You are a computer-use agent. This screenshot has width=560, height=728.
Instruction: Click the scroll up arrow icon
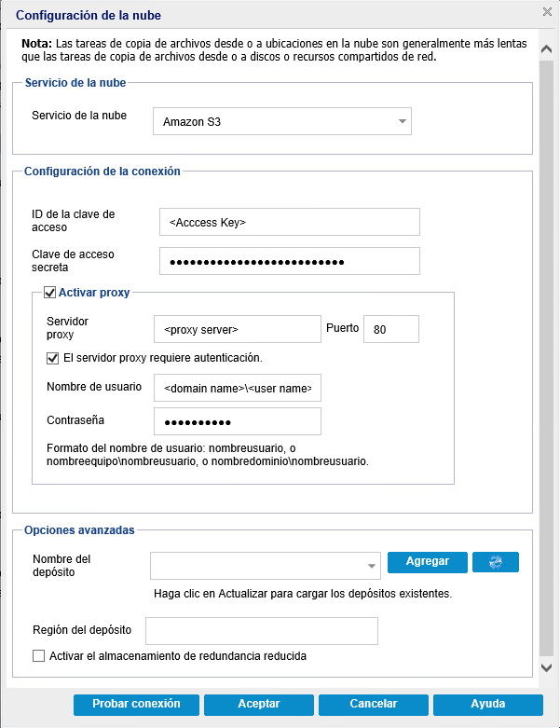547,48
